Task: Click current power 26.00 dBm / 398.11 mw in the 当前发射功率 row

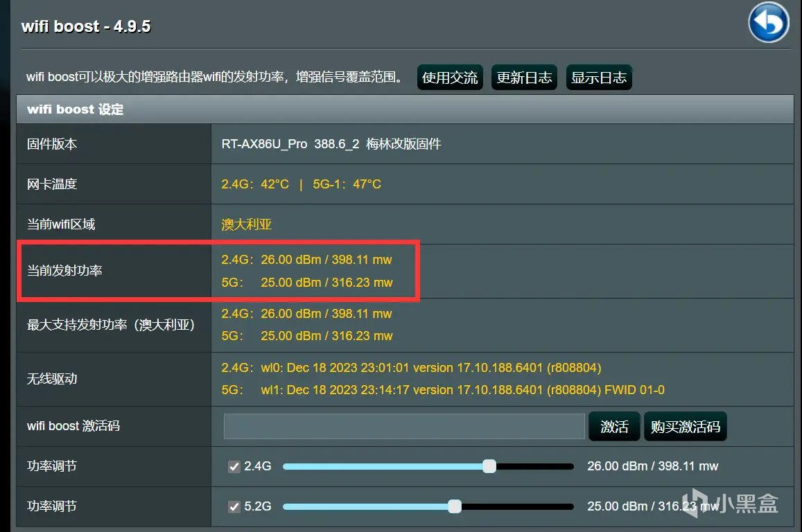Action: coord(326,260)
